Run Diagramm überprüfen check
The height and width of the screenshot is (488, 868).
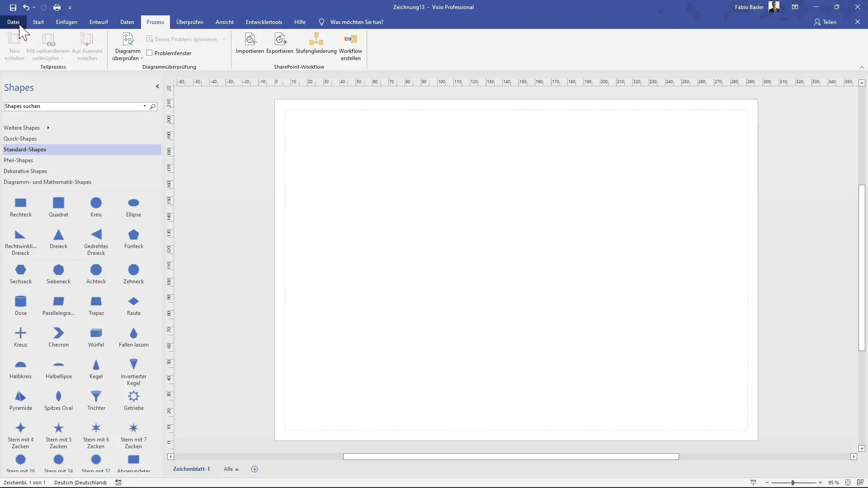tap(128, 47)
